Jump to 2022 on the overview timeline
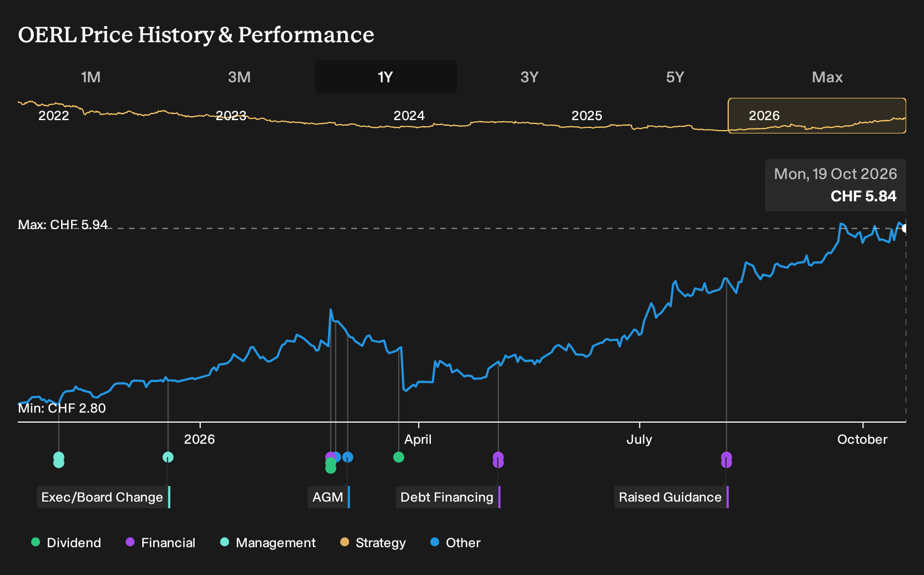 (53, 116)
